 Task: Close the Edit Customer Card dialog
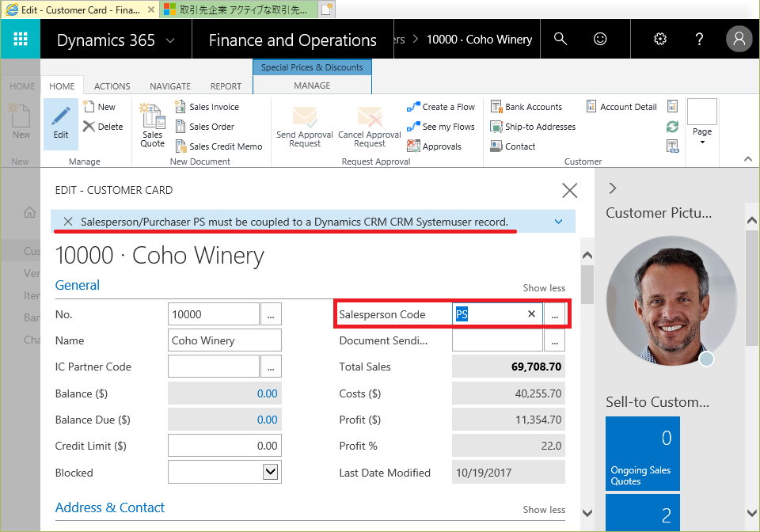569,191
